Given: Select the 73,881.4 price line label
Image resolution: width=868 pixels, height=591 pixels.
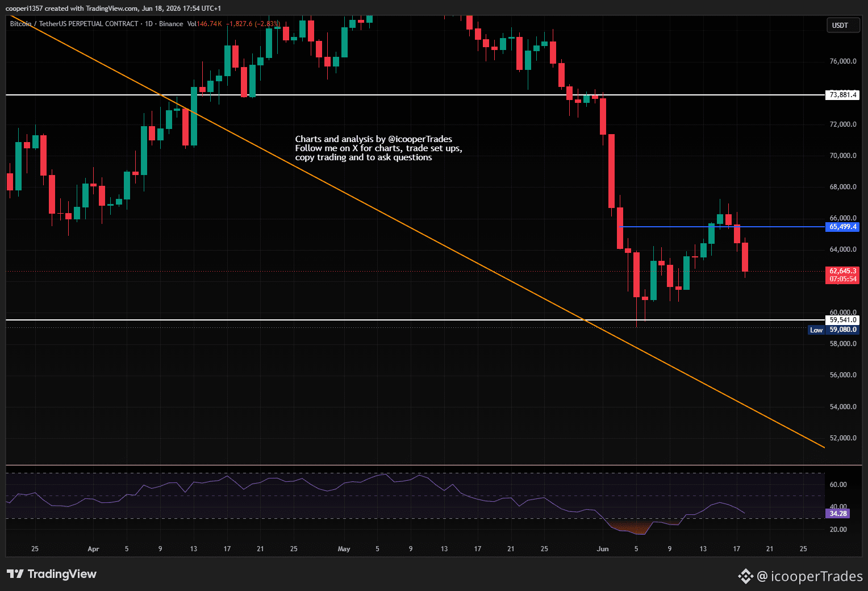Looking at the screenshot, I should click(842, 95).
